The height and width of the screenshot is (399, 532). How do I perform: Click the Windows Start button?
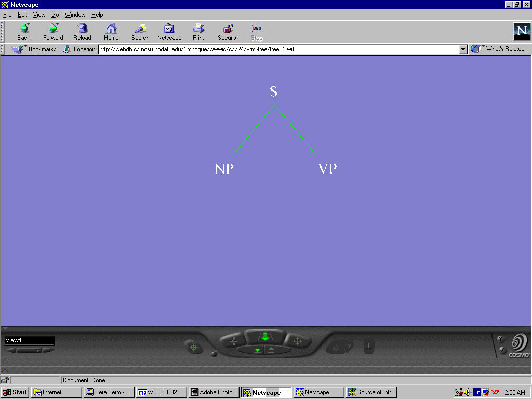click(x=15, y=392)
